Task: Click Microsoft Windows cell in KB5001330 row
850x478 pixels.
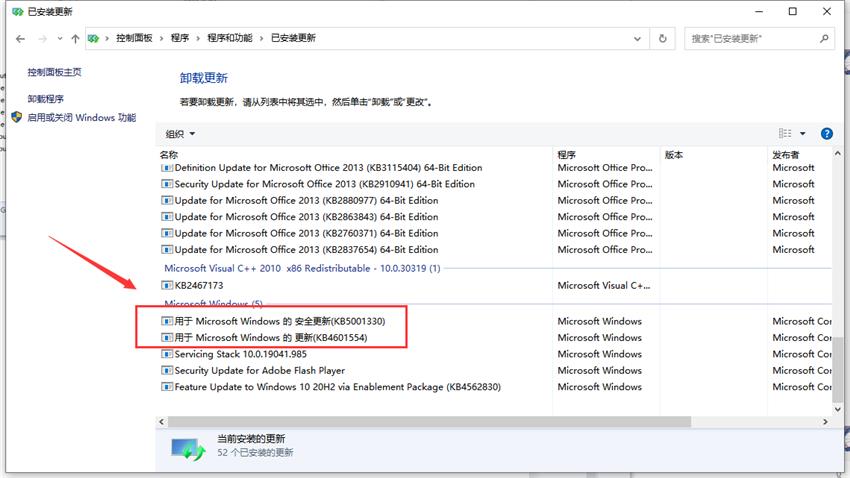Action: pos(600,321)
